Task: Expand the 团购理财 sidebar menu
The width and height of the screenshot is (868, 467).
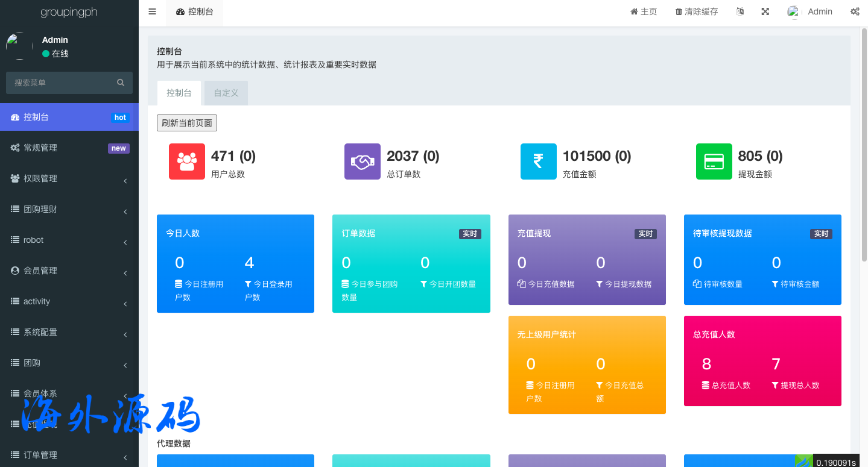Action: [69, 209]
